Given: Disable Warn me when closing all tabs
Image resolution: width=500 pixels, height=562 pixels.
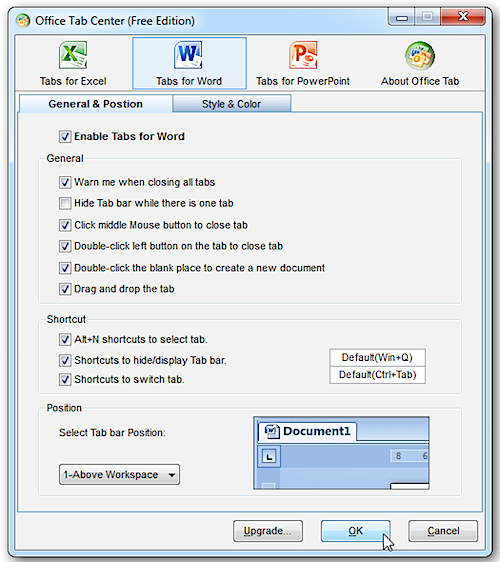Looking at the screenshot, I should click(x=65, y=182).
